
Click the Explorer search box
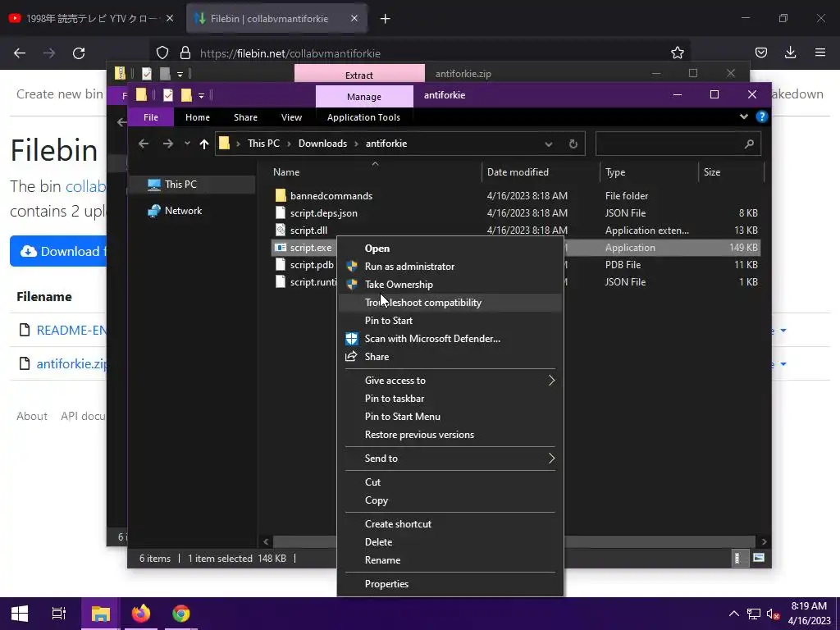pyautogui.click(x=678, y=144)
